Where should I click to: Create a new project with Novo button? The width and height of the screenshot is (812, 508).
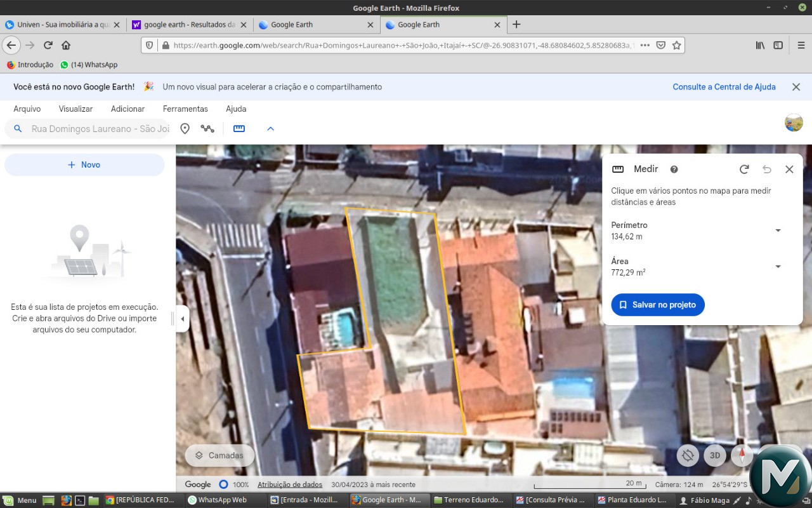[84, 164]
